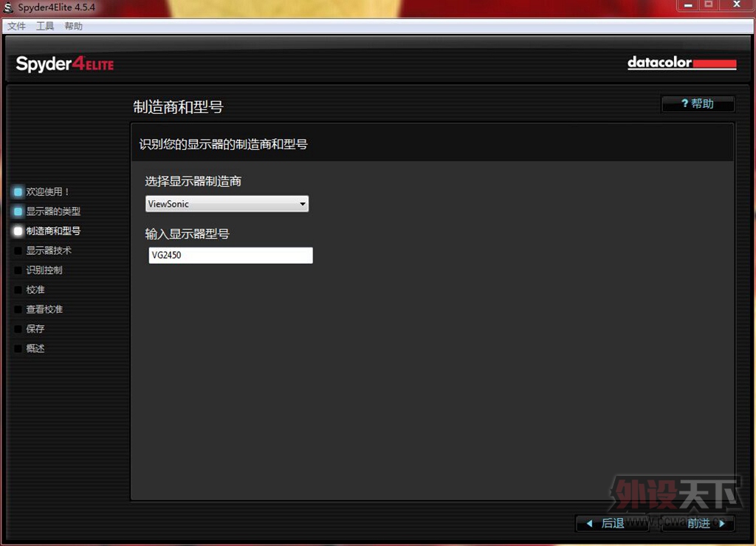Close the Spyder4Elite window
The height and width of the screenshot is (546, 756).
737,5
